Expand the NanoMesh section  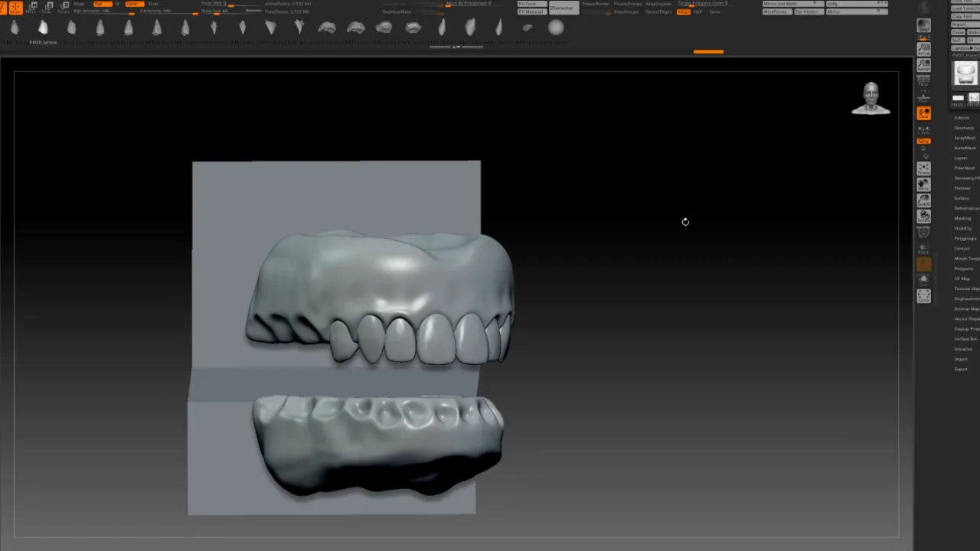(x=965, y=148)
